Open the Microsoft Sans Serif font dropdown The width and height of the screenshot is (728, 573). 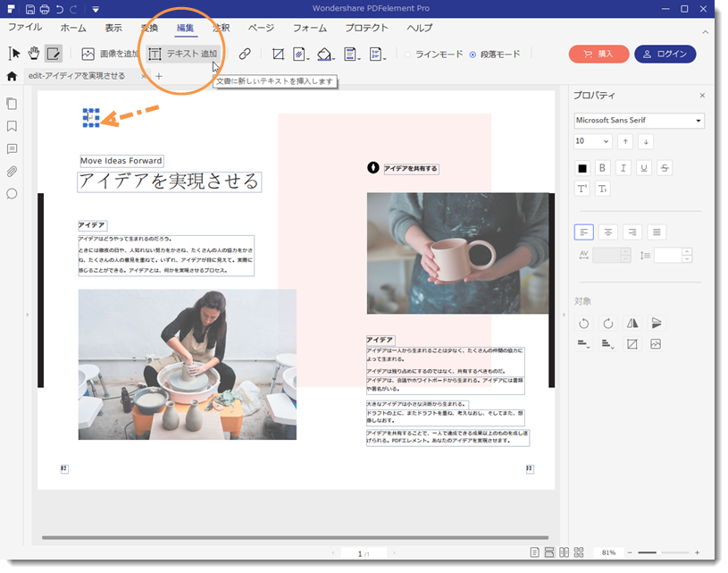coord(639,121)
